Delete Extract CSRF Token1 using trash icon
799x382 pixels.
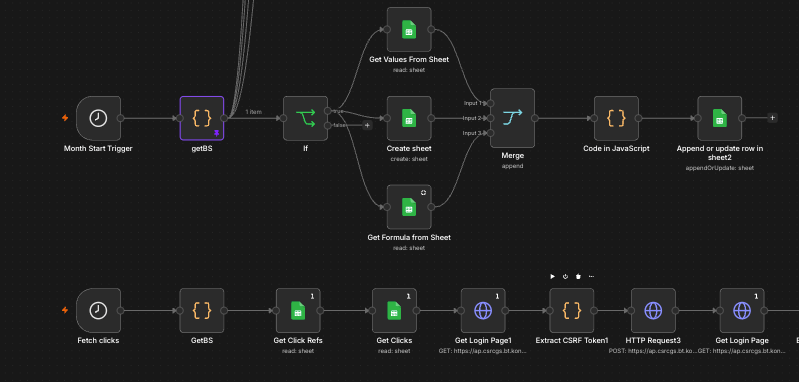pos(578,277)
